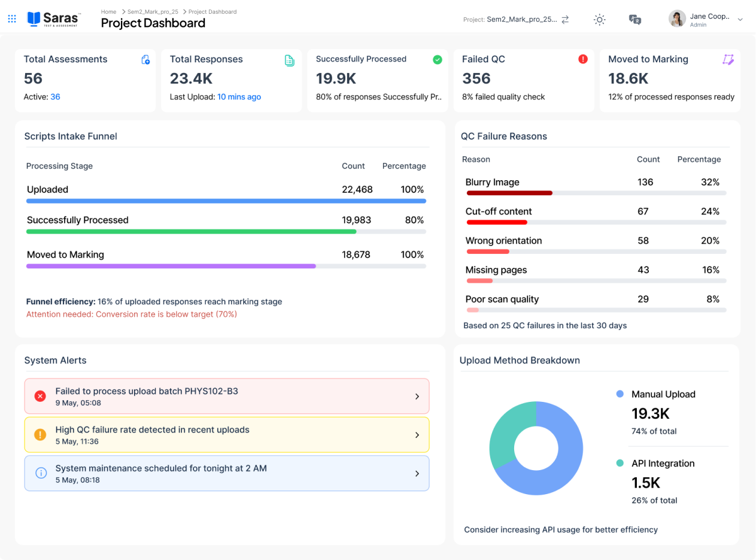The width and height of the screenshot is (756, 560).
Task: Click the green Successfully Processed check icon
Action: (x=438, y=59)
